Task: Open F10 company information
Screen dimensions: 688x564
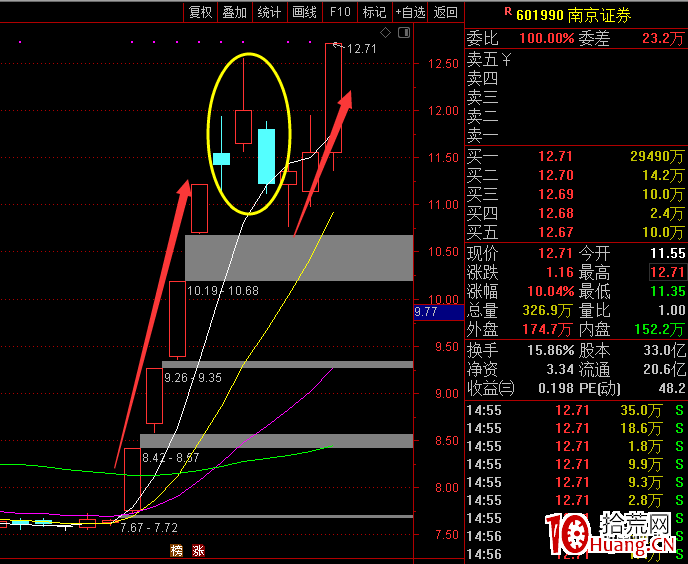Action: (340, 12)
